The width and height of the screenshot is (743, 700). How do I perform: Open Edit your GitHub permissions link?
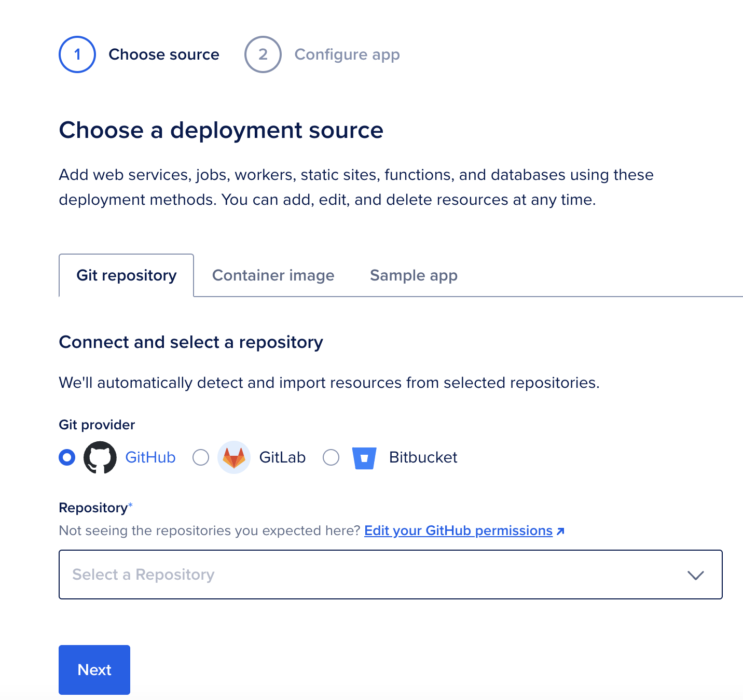pos(459,530)
